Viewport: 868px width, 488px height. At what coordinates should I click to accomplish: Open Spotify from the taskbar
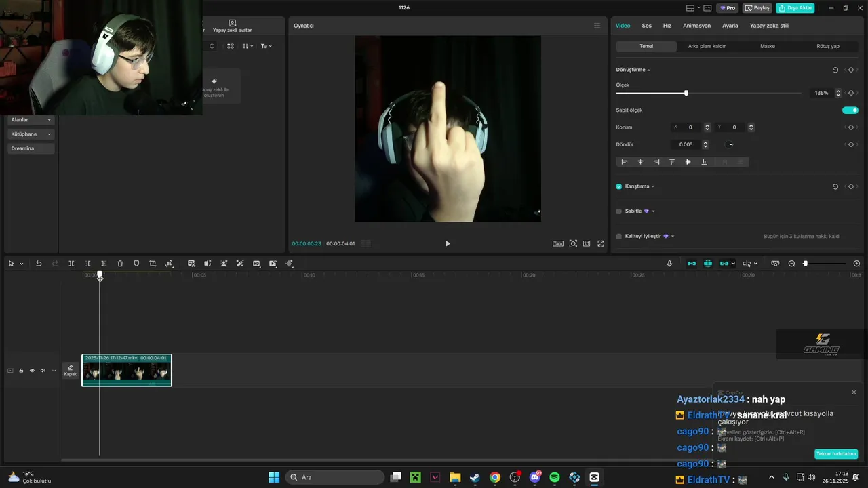pos(555,477)
